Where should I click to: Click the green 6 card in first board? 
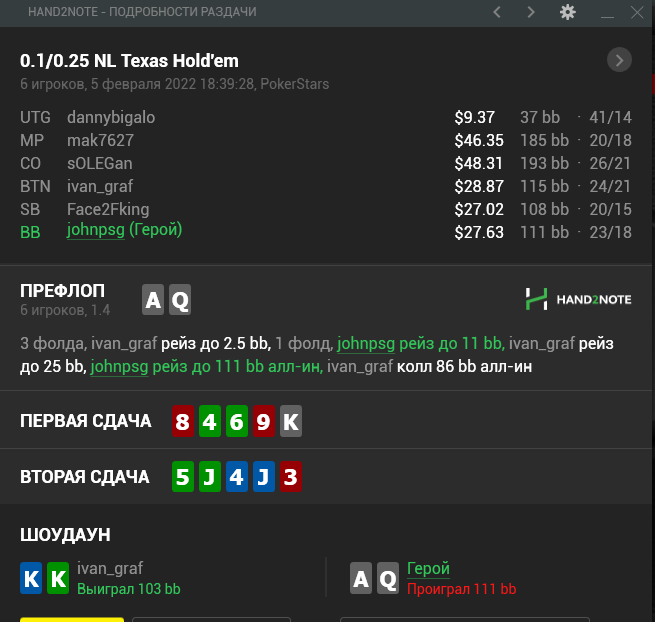tap(237, 421)
